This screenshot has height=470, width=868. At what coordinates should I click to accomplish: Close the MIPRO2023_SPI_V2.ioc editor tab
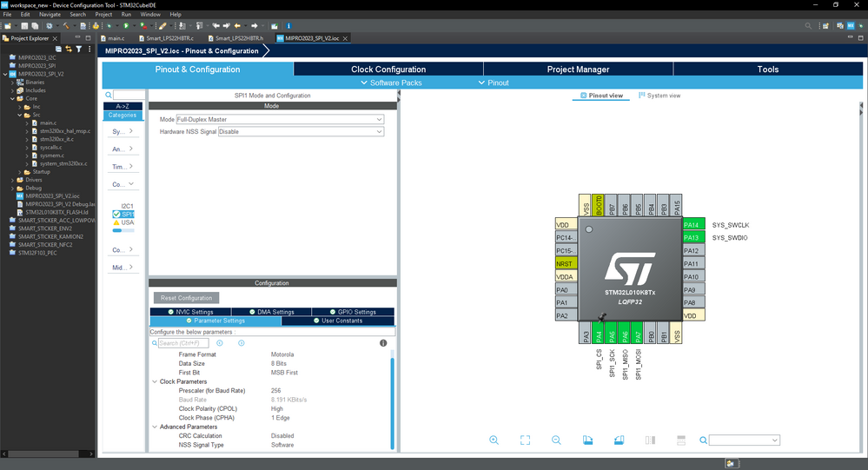346,38
